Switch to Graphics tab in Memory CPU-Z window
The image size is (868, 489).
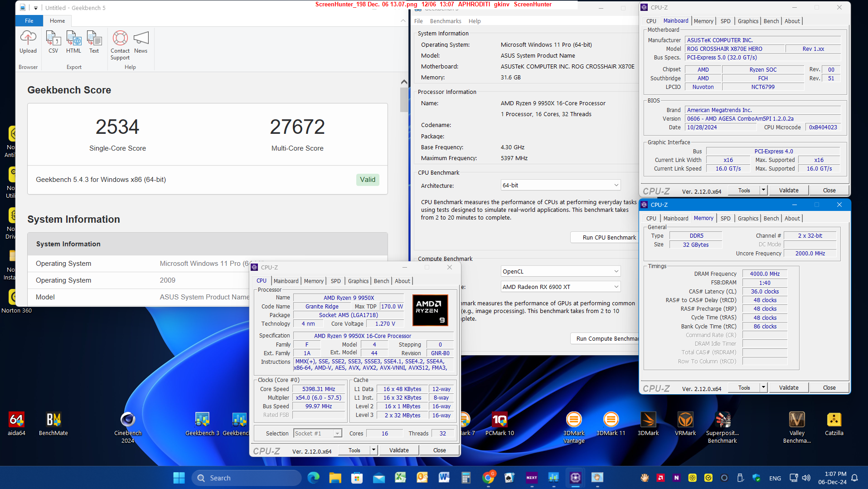click(748, 218)
